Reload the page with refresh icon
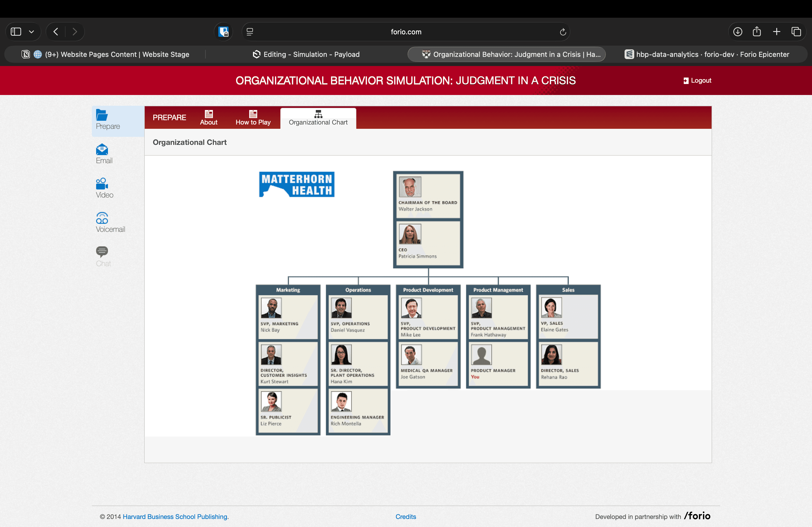The image size is (812, 527). click(563, 32)
